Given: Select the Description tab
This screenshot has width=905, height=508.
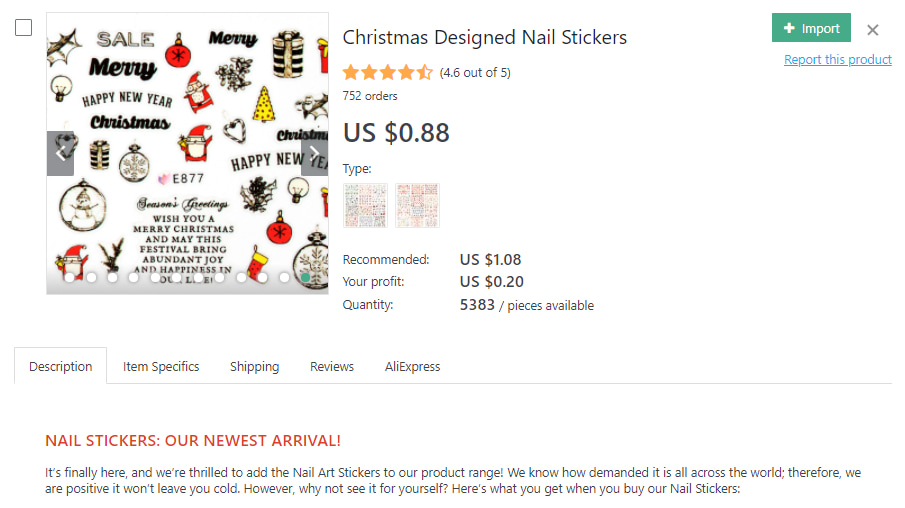Looking at the screenshot, I should point(60,366).
